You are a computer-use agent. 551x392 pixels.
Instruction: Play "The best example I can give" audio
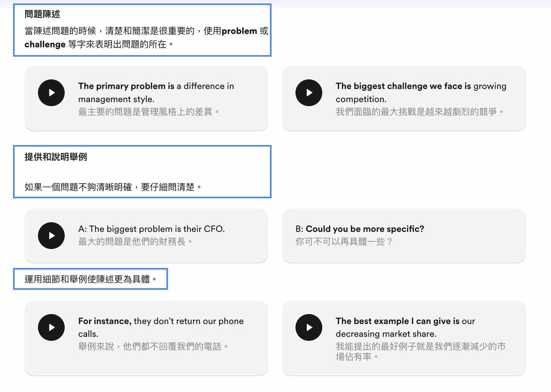[309, 327]
